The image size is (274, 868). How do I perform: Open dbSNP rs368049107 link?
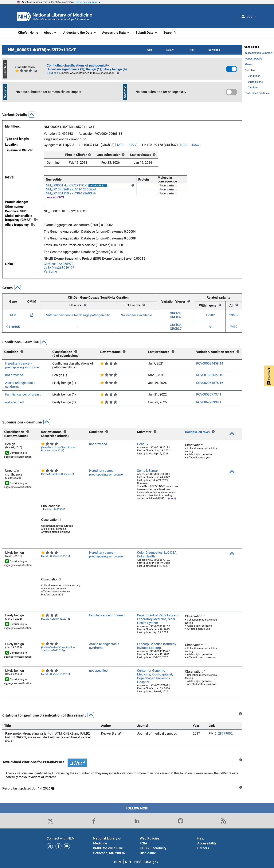(59, 268)
